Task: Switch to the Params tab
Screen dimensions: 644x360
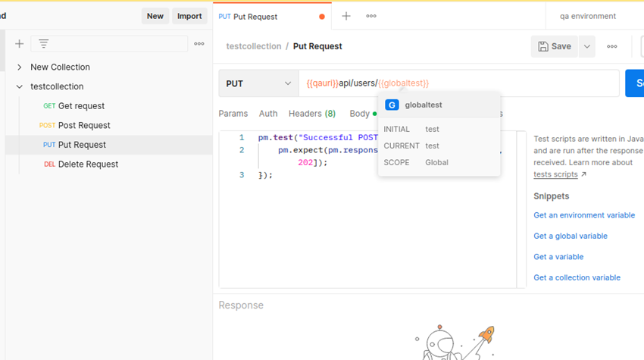Action: (x=233, y=114)
